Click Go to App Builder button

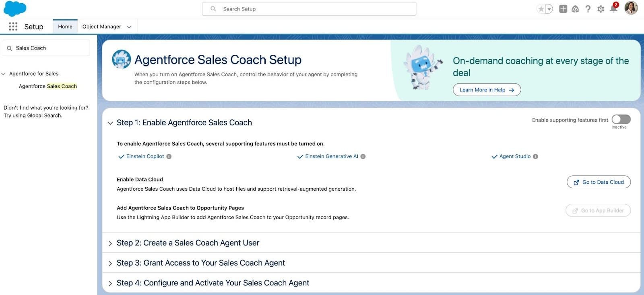pyautogui.click(x=598, y=210)
